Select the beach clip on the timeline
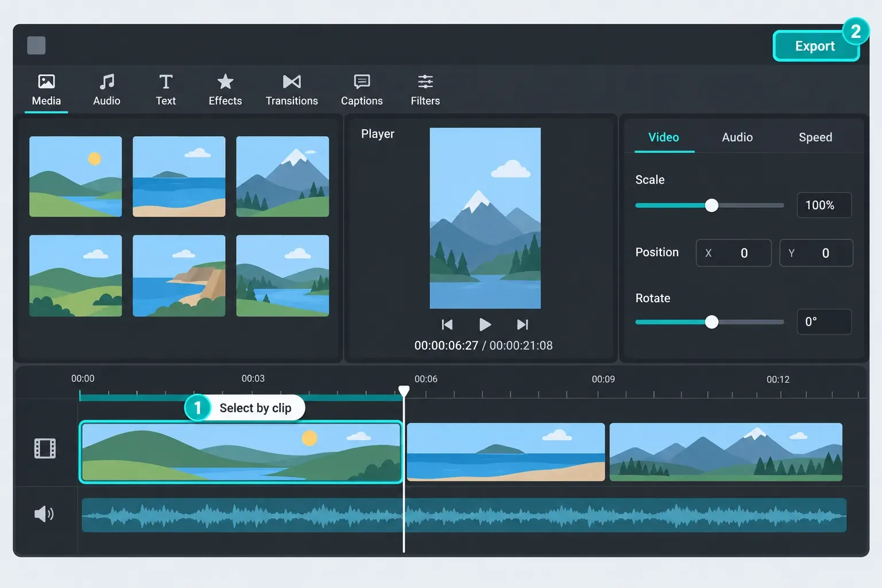Screen dimensions: 882x588 tap(506, 452)
